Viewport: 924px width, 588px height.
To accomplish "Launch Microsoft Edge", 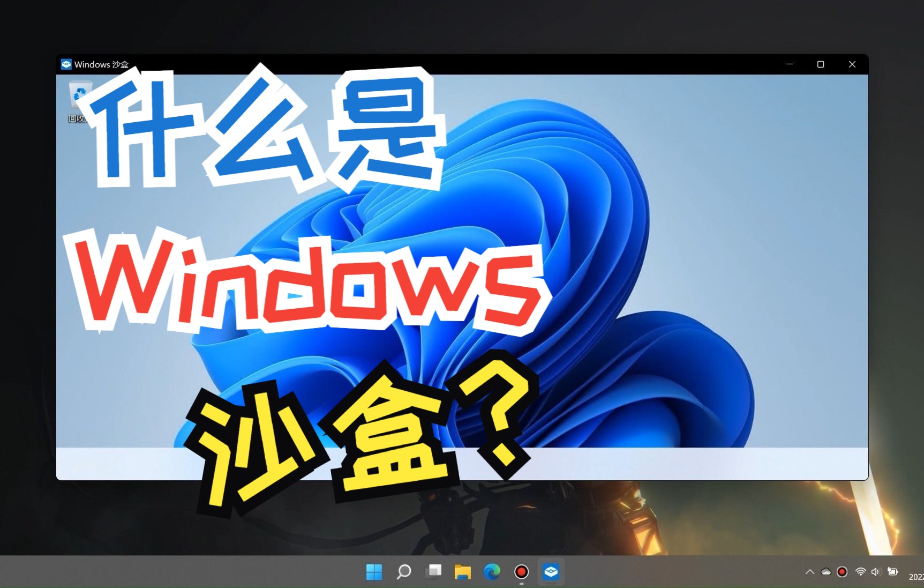I will tap(492, 572).
